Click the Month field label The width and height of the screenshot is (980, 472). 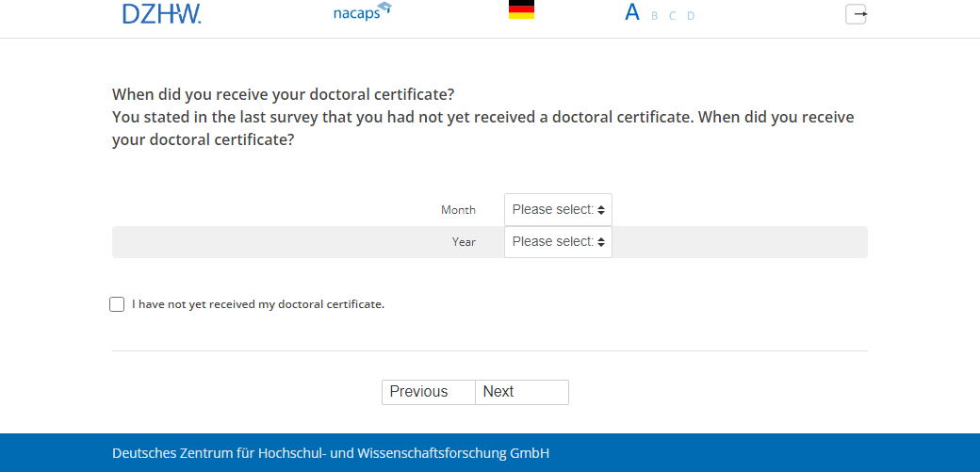[458, 210]
